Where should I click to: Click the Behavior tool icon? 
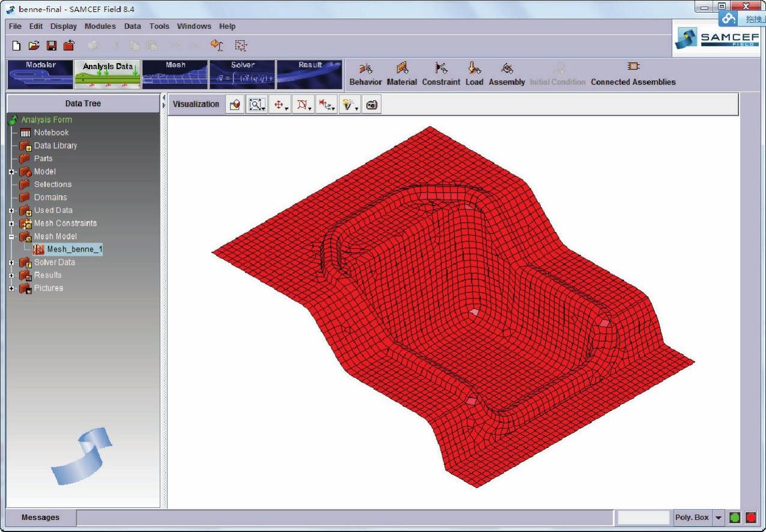point(365,69)
